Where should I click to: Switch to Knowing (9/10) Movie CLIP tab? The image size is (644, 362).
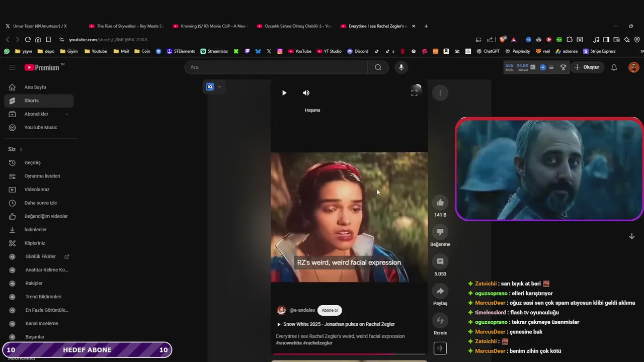(210, 26)
